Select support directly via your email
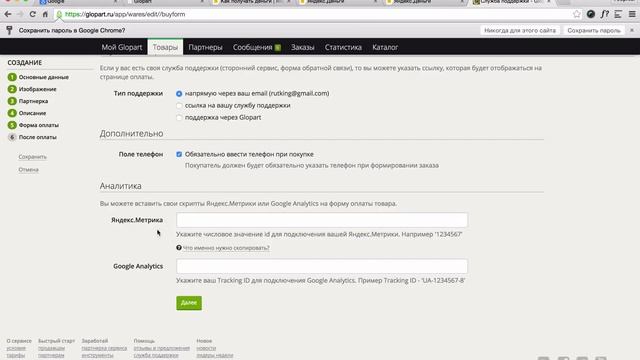The width and height of the screenshot is (640, 360). click(179, 93)
